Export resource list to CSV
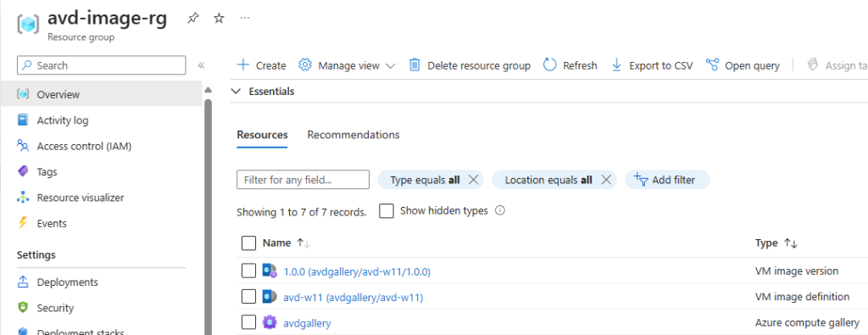 [x=652, y=65]
